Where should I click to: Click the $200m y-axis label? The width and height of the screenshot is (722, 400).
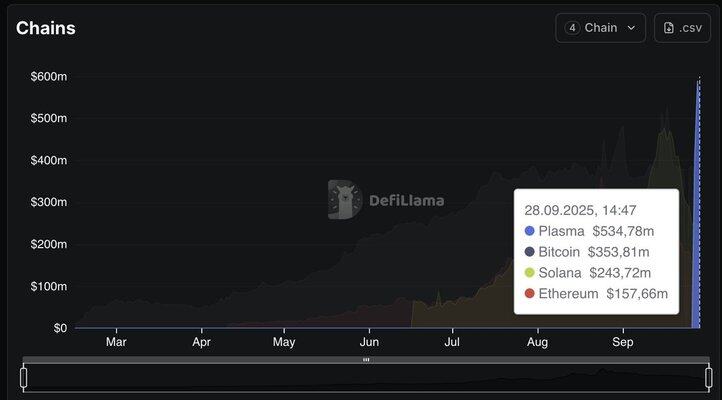pyautogui.click(x=49, y=244)
